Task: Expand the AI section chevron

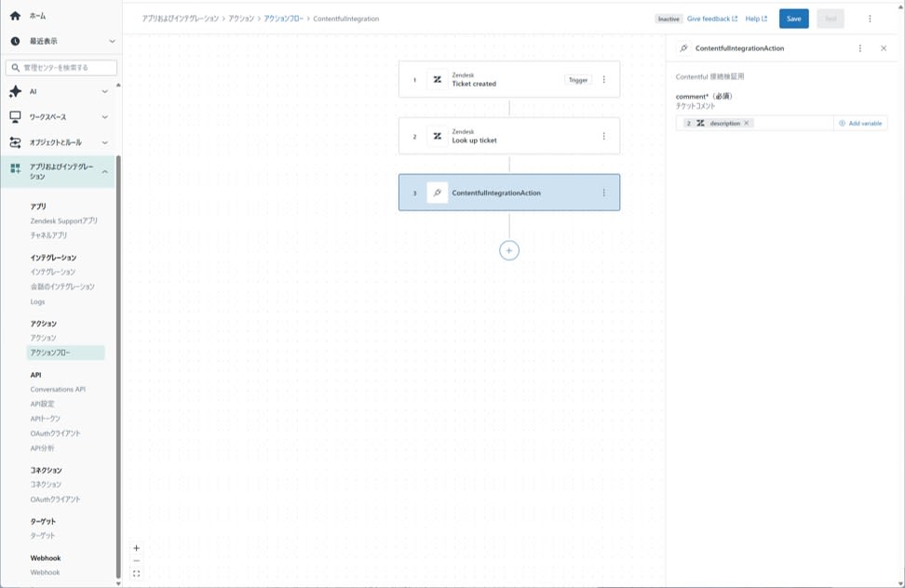Action: [x=105, y=91]
